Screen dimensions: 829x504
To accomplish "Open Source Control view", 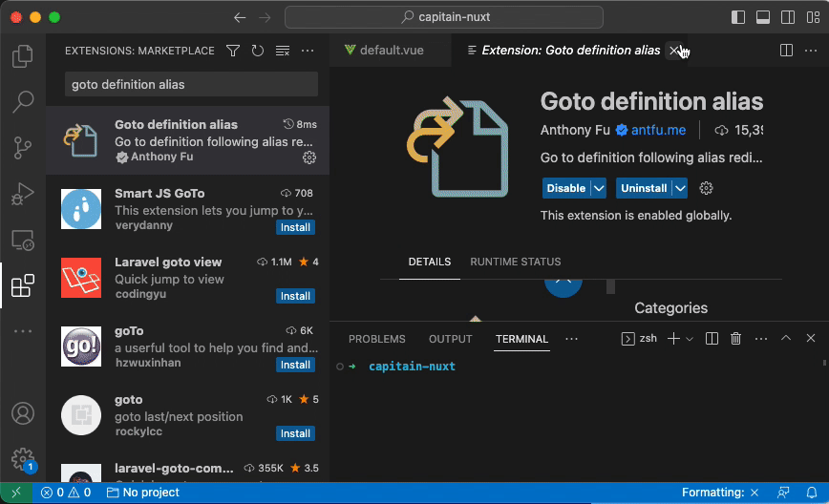I will point(23,147).
